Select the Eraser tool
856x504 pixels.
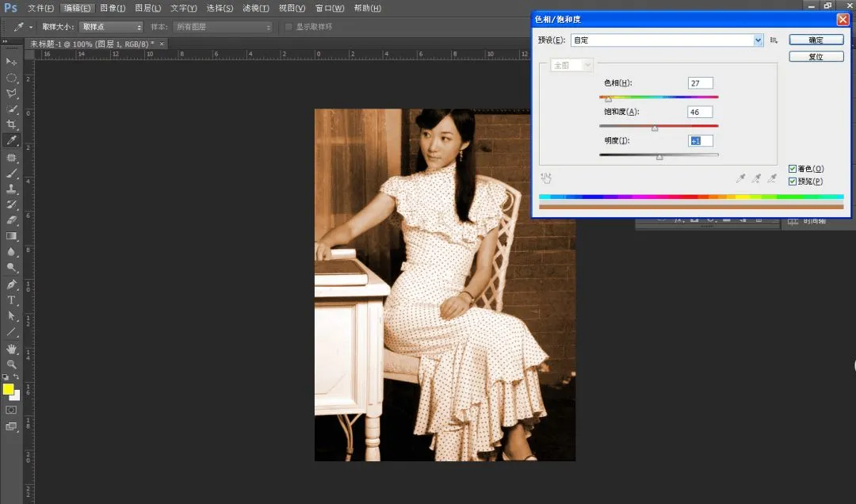(11, 220)
